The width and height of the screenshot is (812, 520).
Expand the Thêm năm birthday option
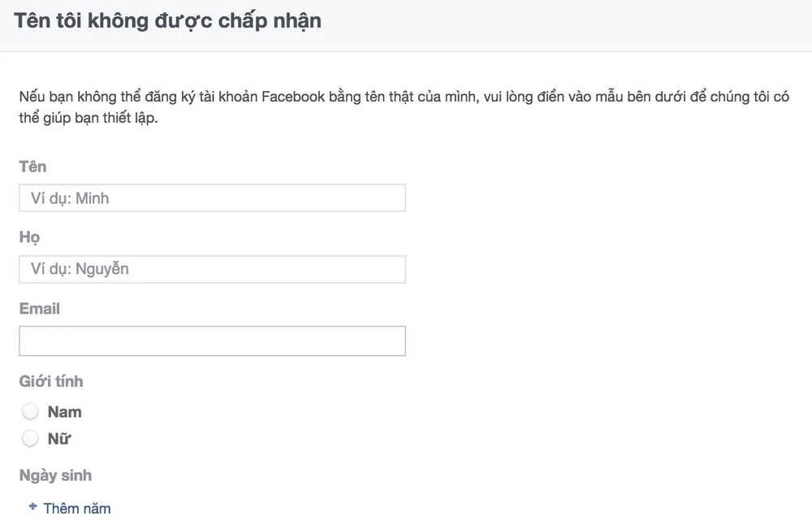click(x=76, y=509)
